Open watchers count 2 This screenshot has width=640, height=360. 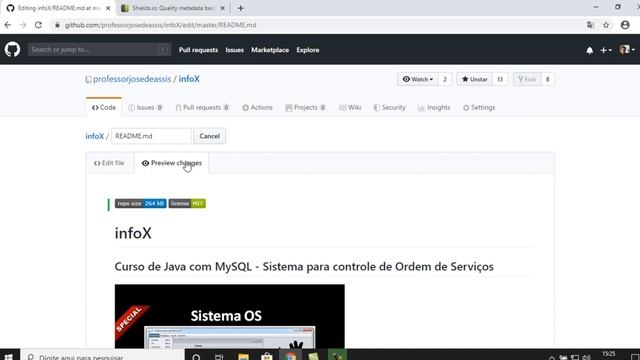pyautogui.click(x=445, y=79)
